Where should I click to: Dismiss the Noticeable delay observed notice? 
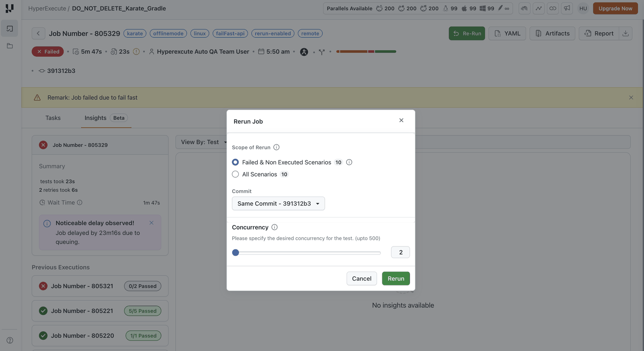tap(151, 223)
